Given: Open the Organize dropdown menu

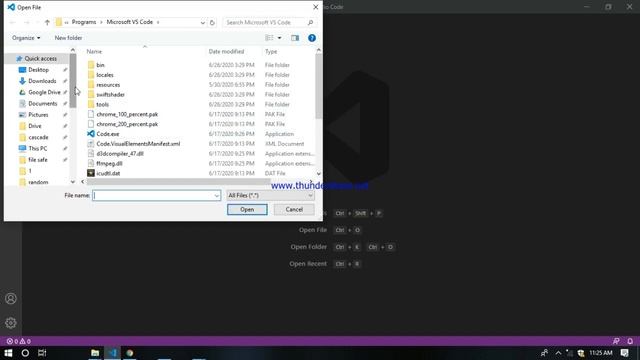Looking at the screenshot, I should pos(26,38).
